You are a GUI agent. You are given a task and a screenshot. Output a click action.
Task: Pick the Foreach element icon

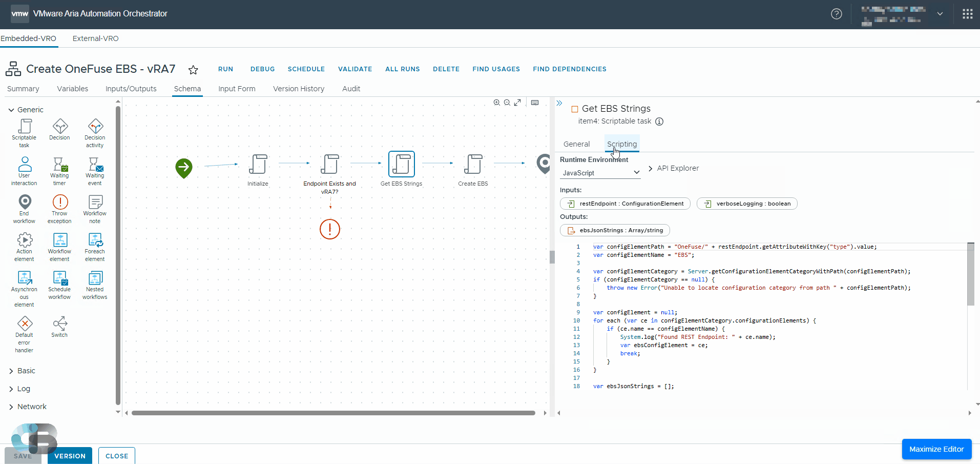point(95,240)
